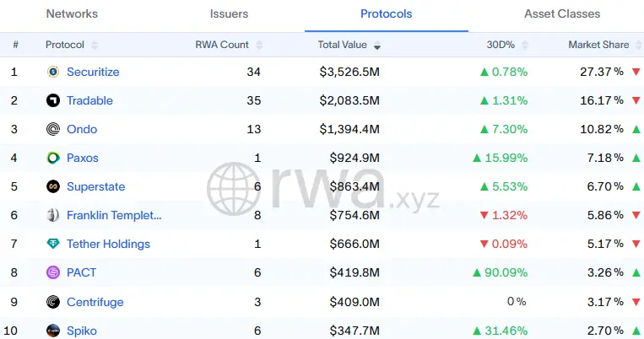Image resolution: width=644 pixels, height=339 pixels.
Task: Click green up arrow beside 2.70% market share
Action: point(636,331)
